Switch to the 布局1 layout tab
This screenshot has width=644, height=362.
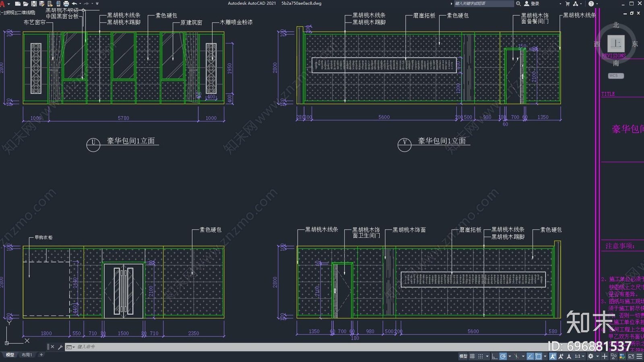tap(27, 355)
